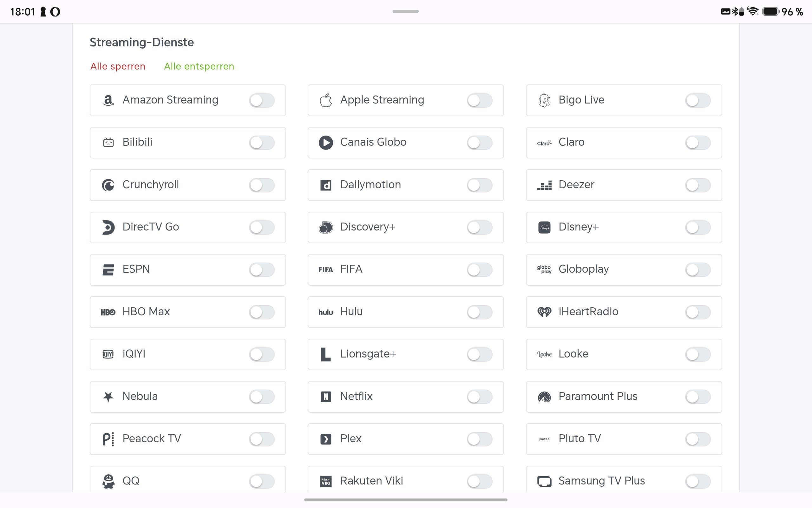Click the Wi-Fi status bar icon
Viewport: 812px width, 508px height.
tap(753, 11)
